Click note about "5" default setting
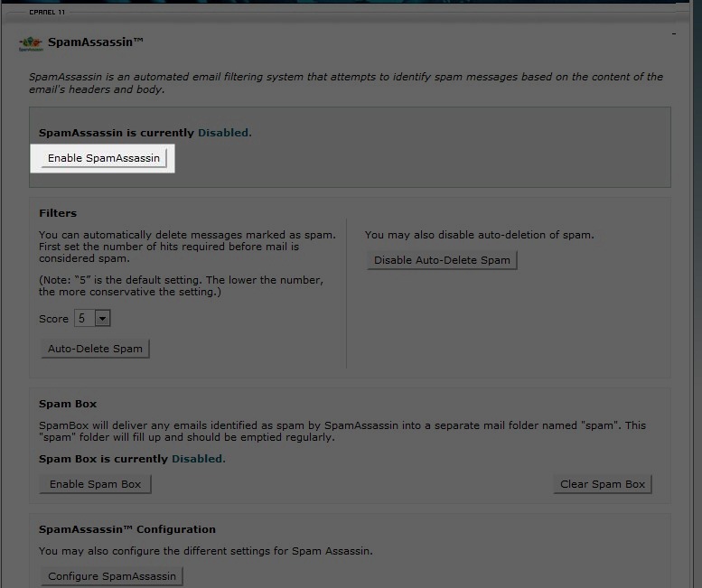Viewport: 702px width, 588px height. point(181,286)
